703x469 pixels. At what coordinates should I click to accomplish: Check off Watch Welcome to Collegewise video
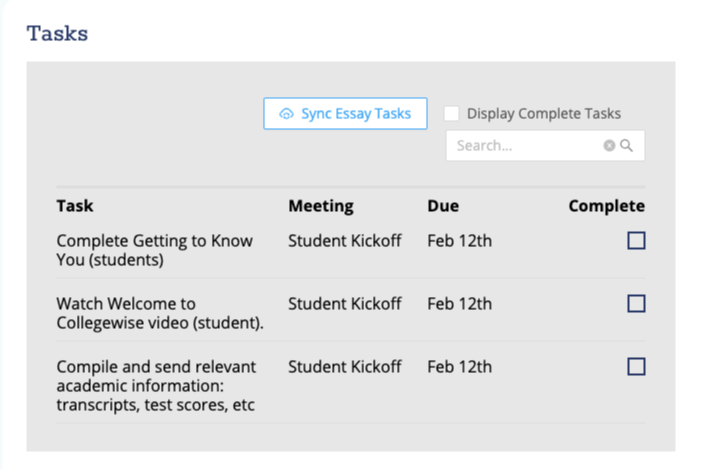[636, 304]
